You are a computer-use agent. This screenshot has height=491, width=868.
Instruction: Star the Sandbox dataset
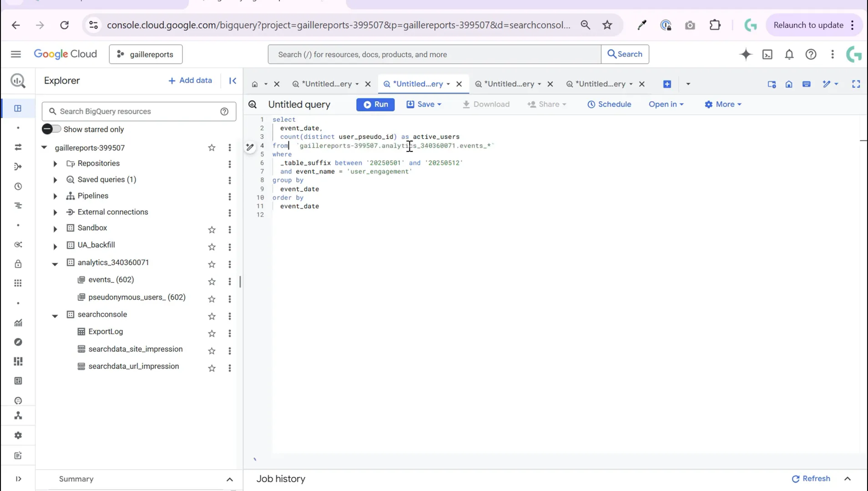point(212,230)
